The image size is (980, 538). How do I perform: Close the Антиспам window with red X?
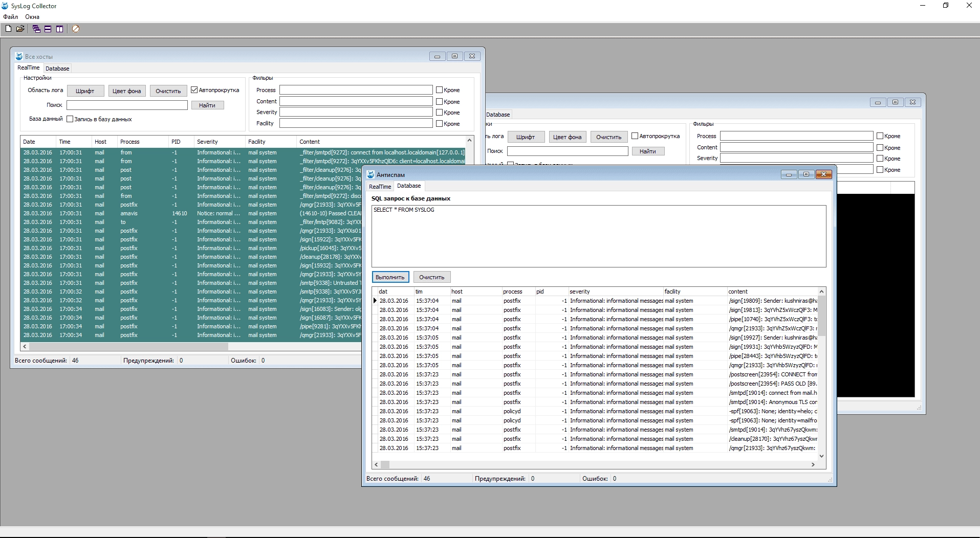coord(823,174)
